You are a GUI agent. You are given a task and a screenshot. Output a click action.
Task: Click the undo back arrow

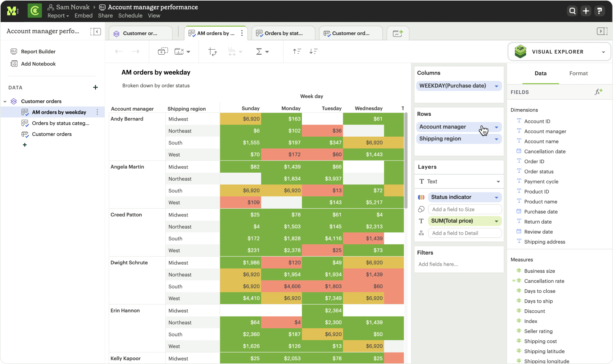119,52
